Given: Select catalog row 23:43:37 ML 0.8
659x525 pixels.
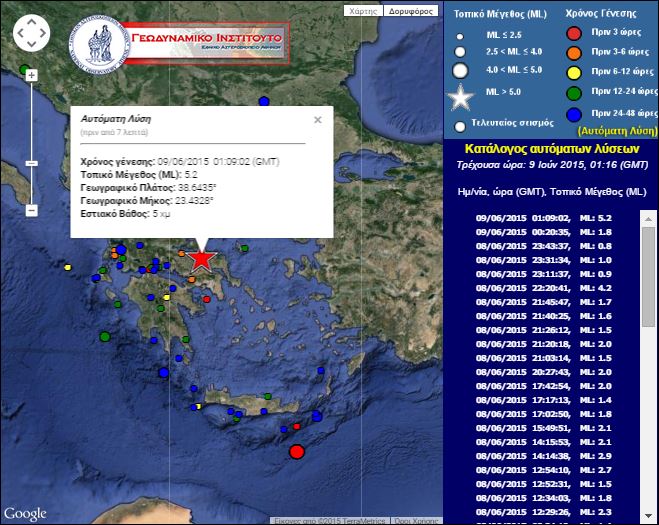Looking at the screenshot, I should tap(543, 246).
